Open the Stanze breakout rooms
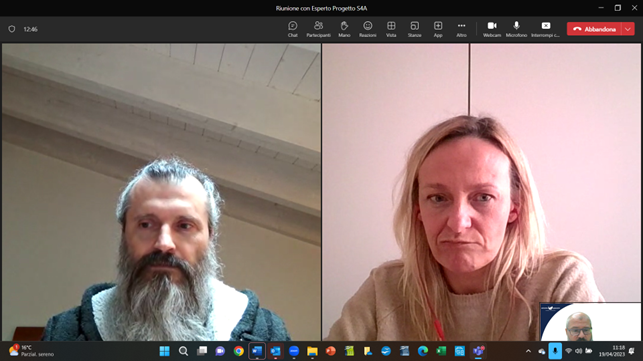643x361 pixels. [x=415, y=29]
